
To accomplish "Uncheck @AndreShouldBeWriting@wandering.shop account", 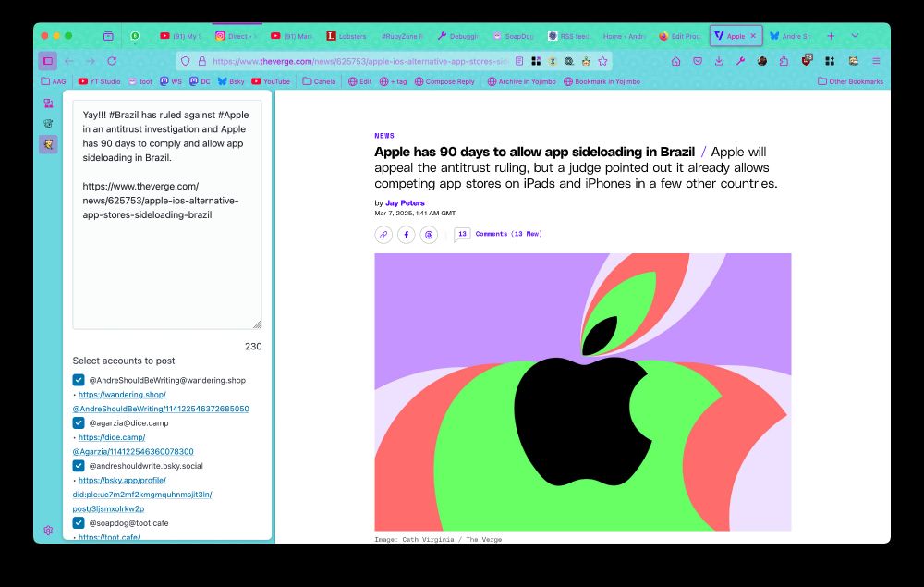I will 79,380.
